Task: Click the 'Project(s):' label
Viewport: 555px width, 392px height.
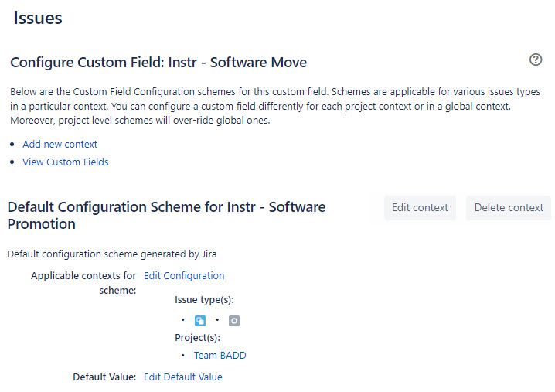Action: click(x=197, y=338)
